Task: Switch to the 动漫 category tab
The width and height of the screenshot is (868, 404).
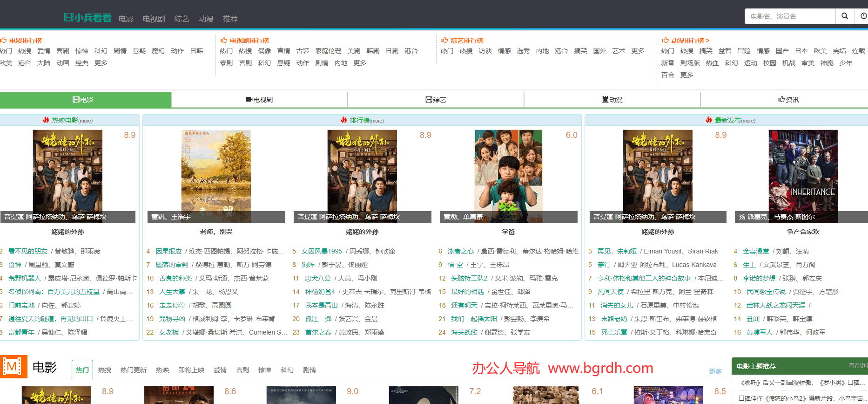Action: [612, 100]
